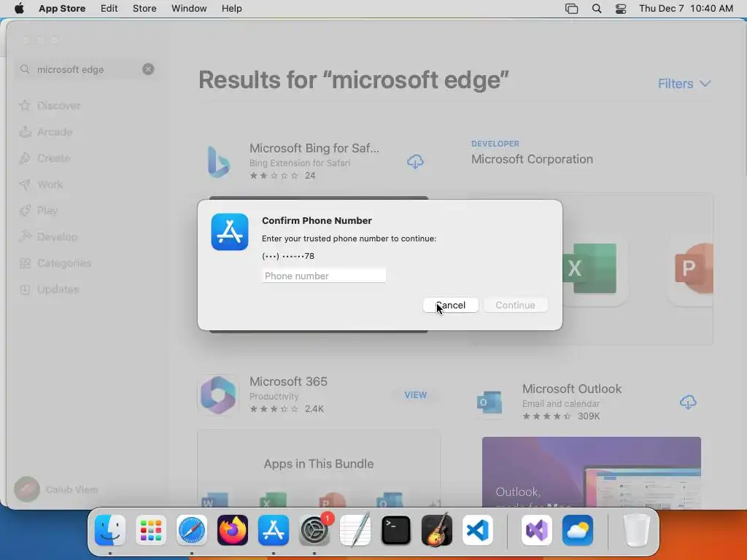This screenshot has width=747, height=560.
Task: Open TextEdit from the Dock
Action: click(x=355, y=530)
